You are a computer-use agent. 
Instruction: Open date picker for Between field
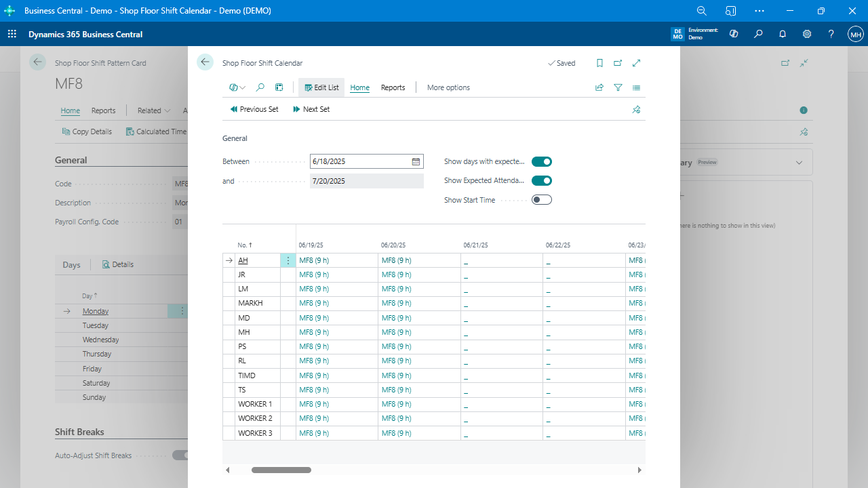(416, 162)
